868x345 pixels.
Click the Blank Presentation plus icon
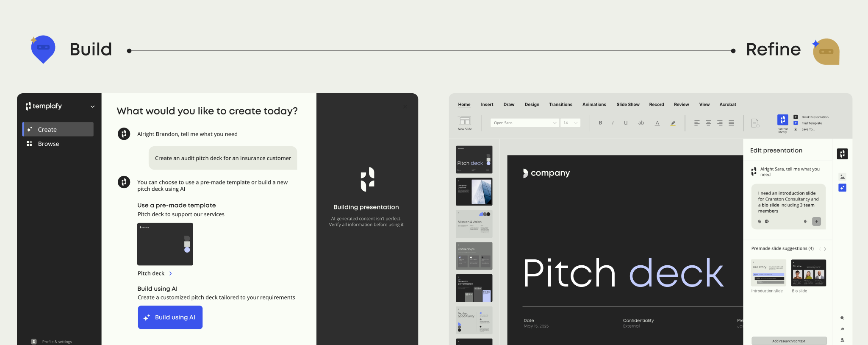click(x=796, y=117)
